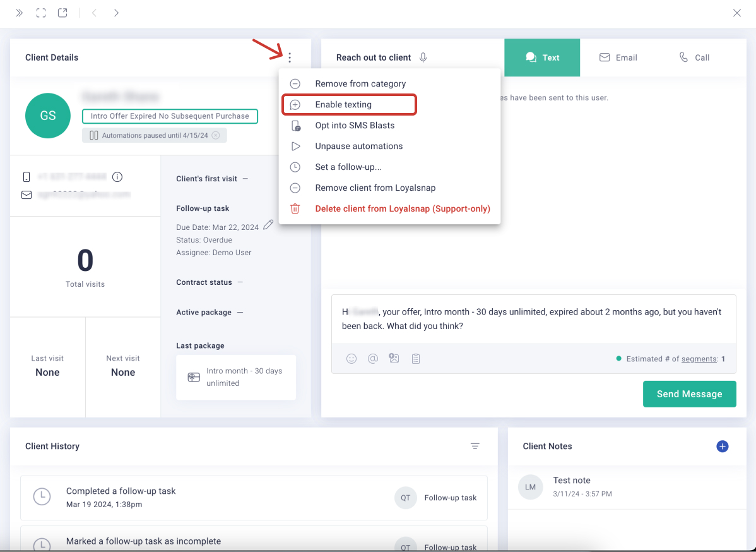The width and height of the screenshot is (756, 552).
Task: Click the fullscreen icon in the top toolbar
Action: pyautogui.click(x=40, y=12)
